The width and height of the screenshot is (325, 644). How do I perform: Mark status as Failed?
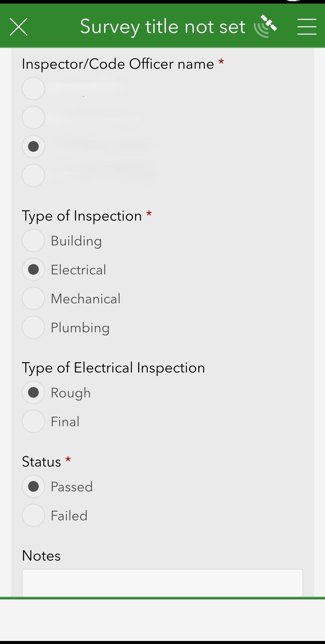(x=33, y=515)
